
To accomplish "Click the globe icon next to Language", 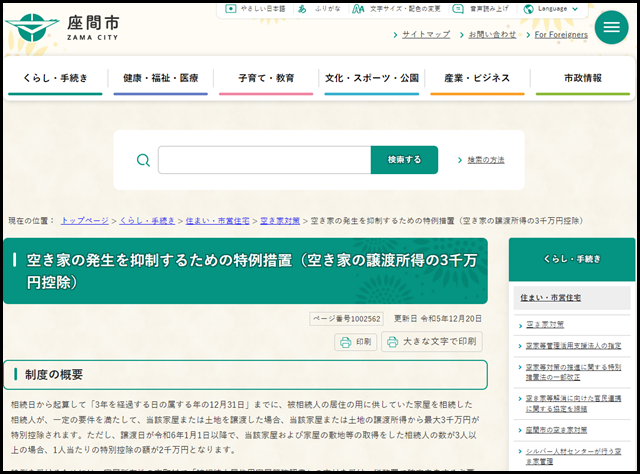I will pos(528,9).
